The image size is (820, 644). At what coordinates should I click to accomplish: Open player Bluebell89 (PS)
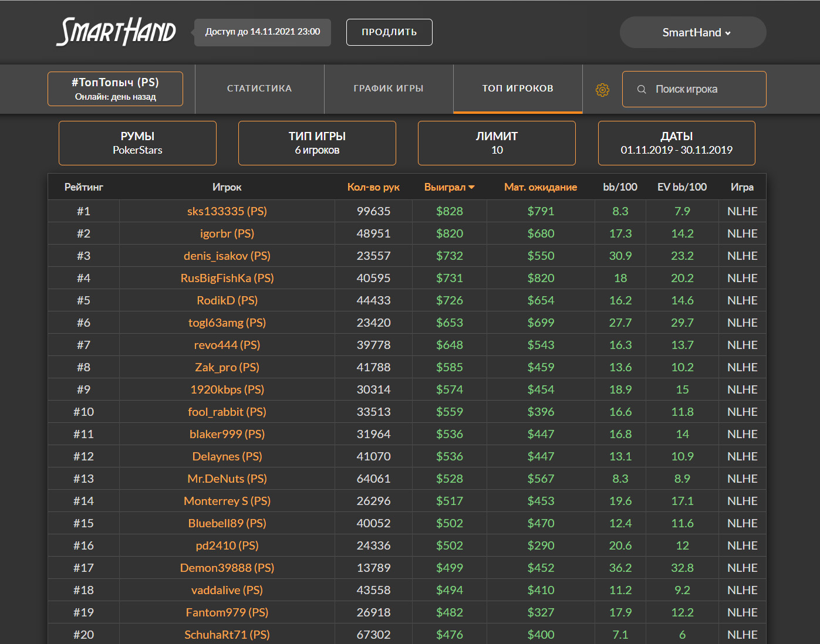(227, 523)
